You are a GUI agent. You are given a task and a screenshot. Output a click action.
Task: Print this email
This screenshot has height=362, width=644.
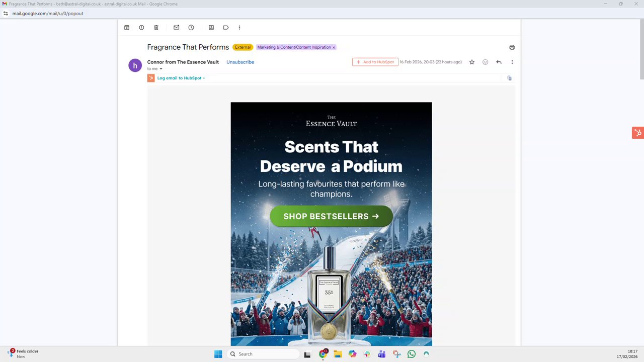tap(512, 47)
